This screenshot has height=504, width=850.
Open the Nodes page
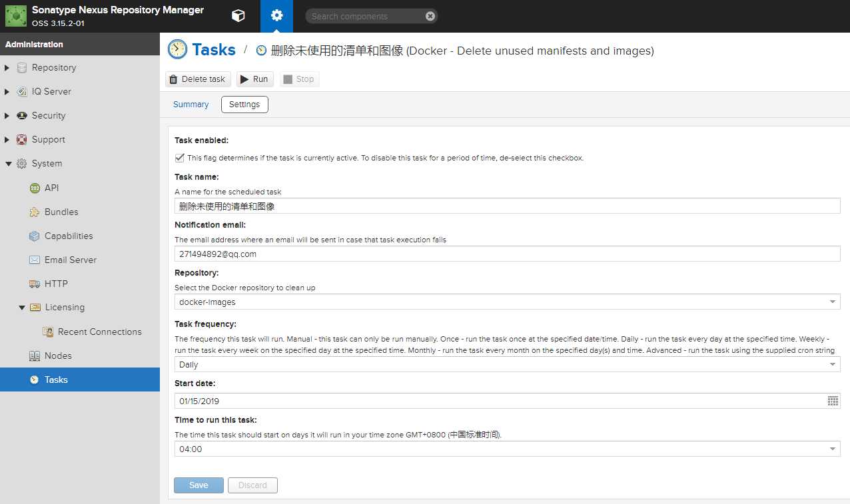(x=57, y=356)
